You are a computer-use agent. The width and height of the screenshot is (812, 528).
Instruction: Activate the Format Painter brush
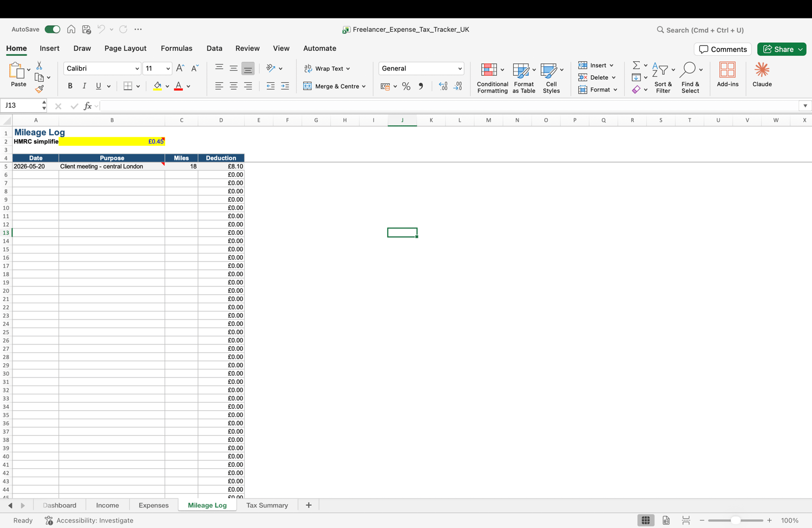(39, 89)
